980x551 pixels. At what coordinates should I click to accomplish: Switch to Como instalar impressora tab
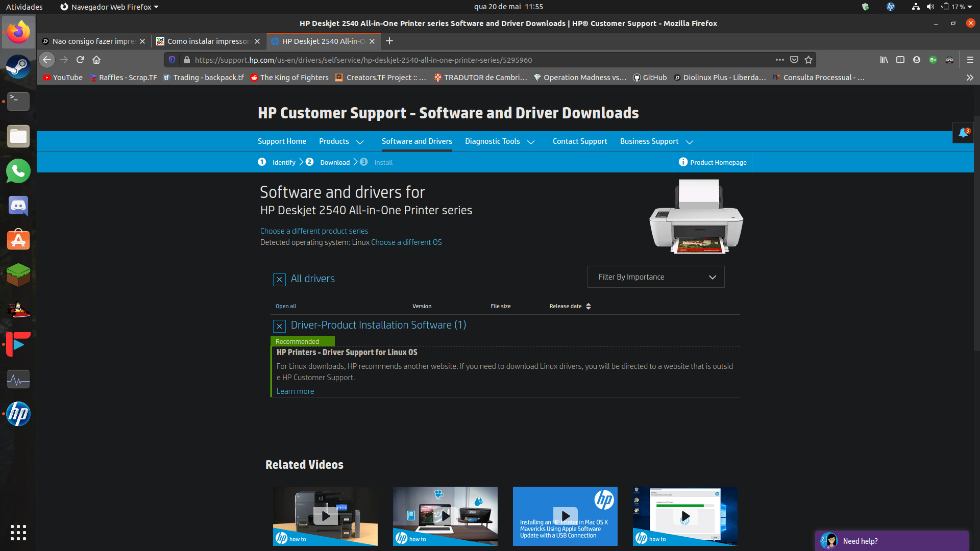208,41
